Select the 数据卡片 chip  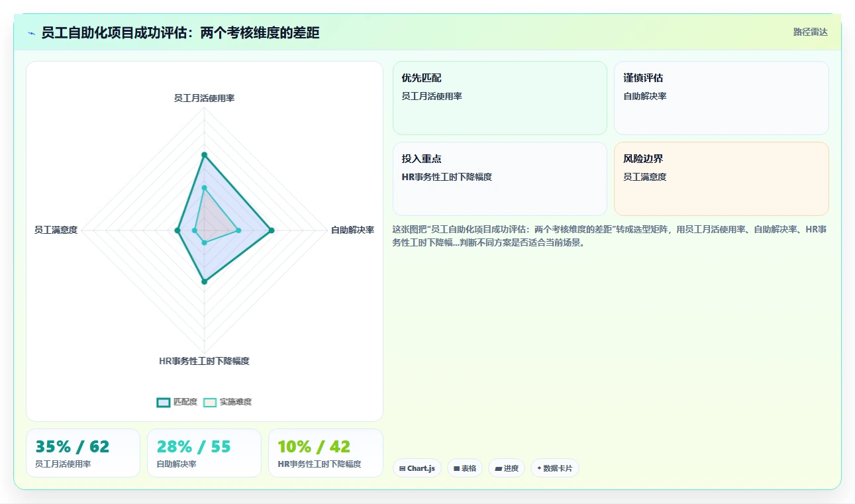coord(555,468)
